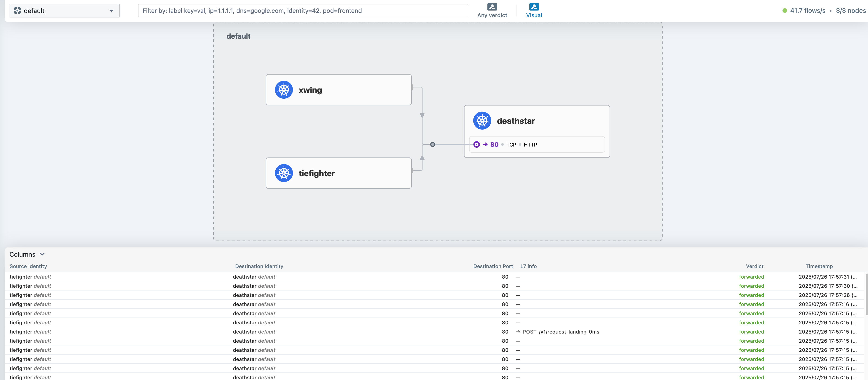Viewport: 868px width, 380px height.
Task: Expand the Columns chevron menu
Action: (x=42, y=254)
